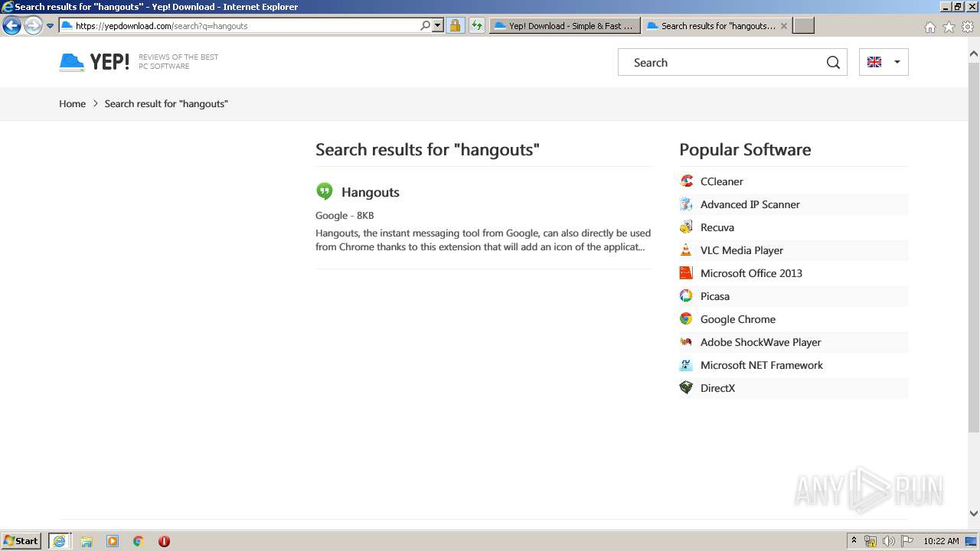Open the language selector dropdown with UK flag
This screenshot has height=551, width=980.
[884, 62]
